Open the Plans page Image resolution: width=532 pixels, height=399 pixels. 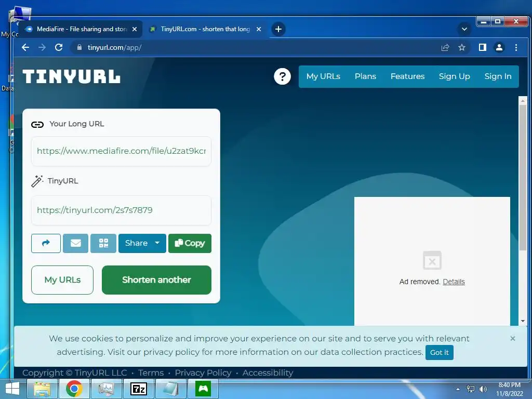[365, 76]
